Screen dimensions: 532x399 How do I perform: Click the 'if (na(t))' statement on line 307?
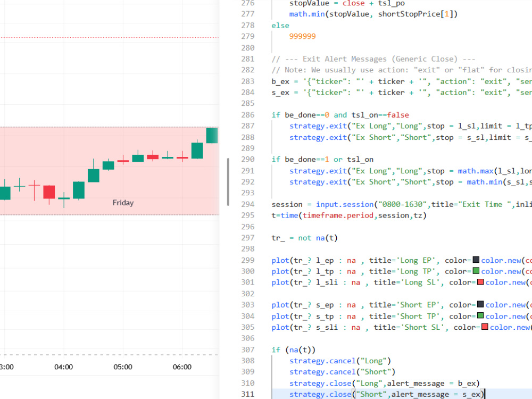(294, 350)
